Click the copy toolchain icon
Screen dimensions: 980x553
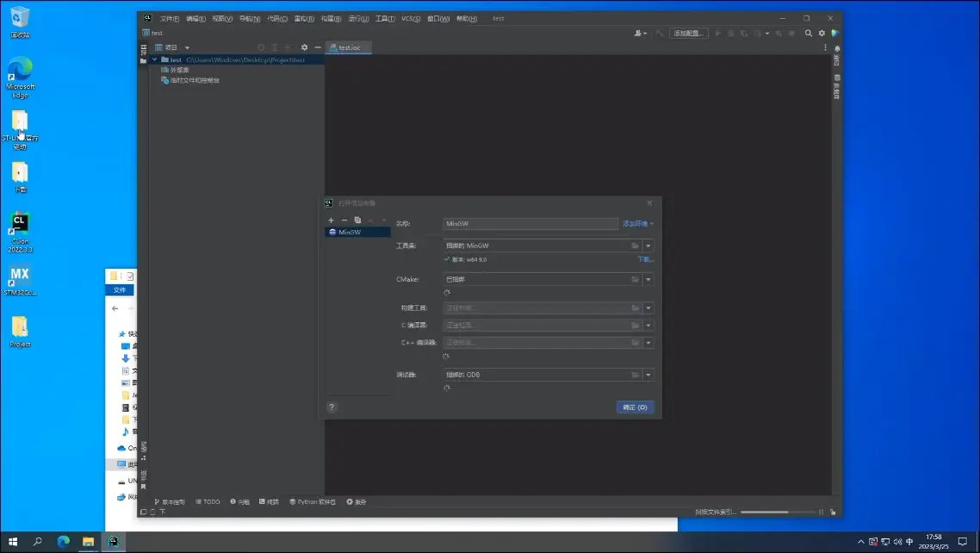pyautogui.click(x=357, y=221)
